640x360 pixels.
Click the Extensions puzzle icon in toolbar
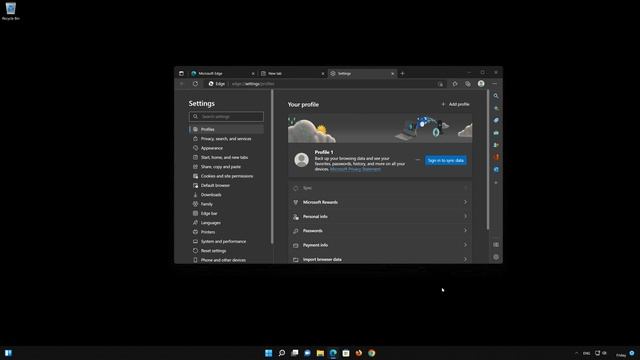[455, 84]
